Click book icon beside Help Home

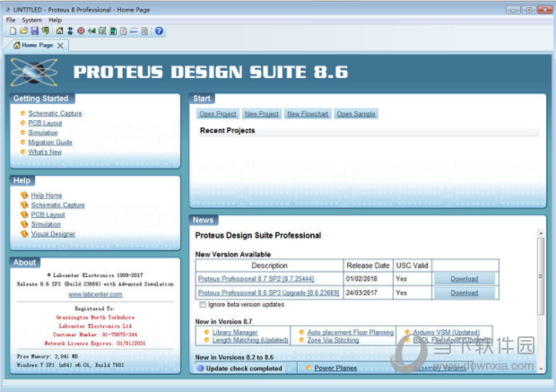24,196
